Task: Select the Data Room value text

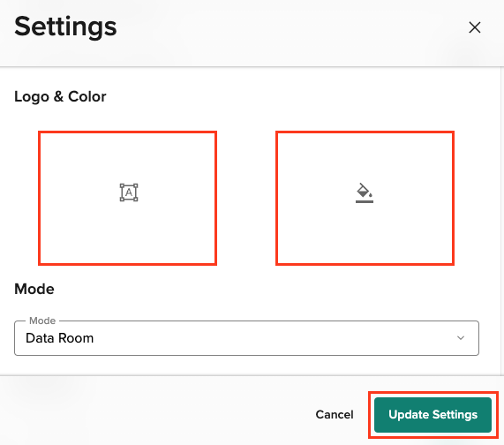Action: point(60,338)
